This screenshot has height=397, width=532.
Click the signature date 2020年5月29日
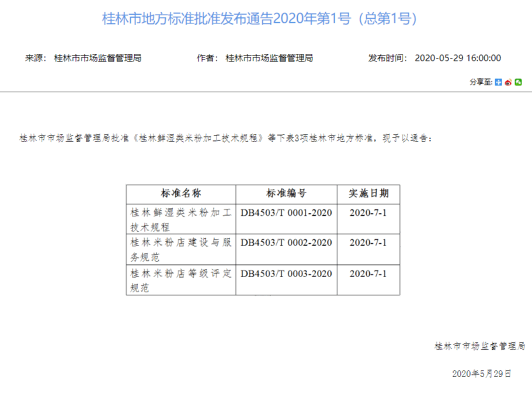point(482,373)
